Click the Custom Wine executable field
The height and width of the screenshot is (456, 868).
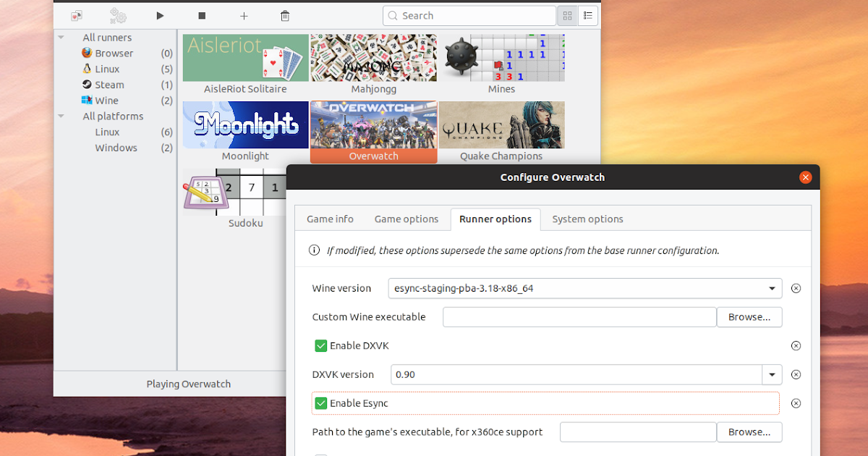(x=579, y=317)
